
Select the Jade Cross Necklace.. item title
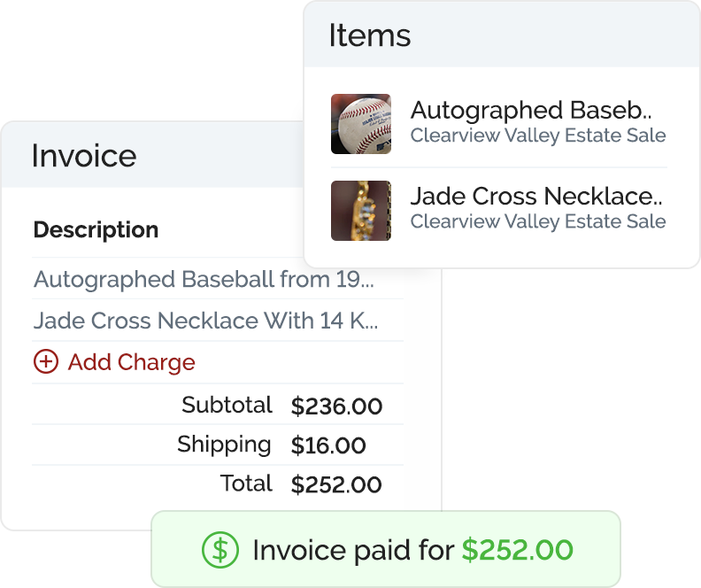(536, 197)
